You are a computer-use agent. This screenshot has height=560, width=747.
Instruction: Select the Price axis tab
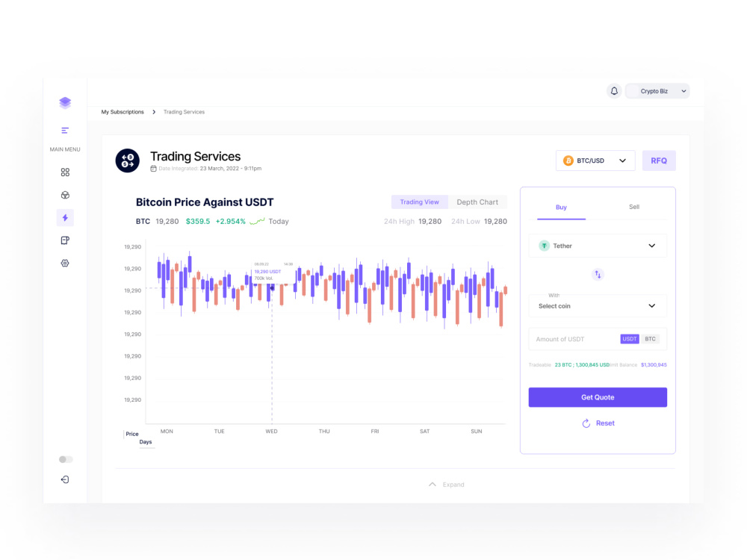[x=132, y=434]
